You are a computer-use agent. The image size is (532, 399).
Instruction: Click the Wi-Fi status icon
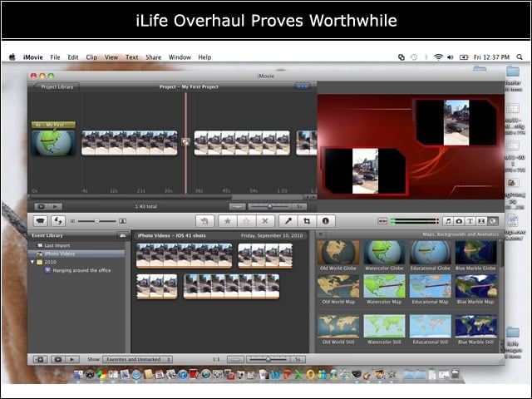438,57
